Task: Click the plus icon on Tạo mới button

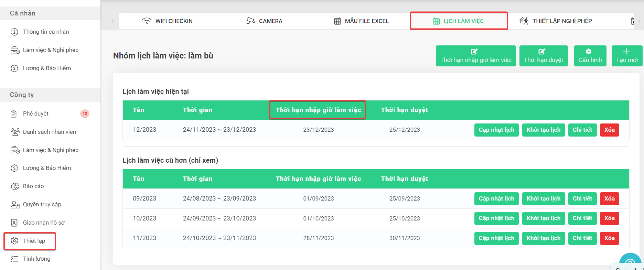Action: [x=626, y=51]
